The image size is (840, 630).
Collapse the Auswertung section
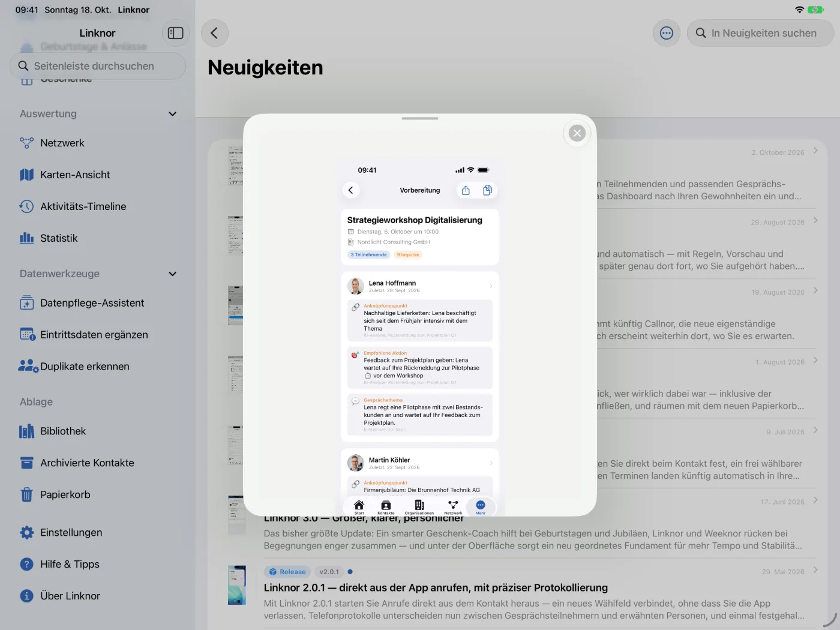click(x=173, y=114)
